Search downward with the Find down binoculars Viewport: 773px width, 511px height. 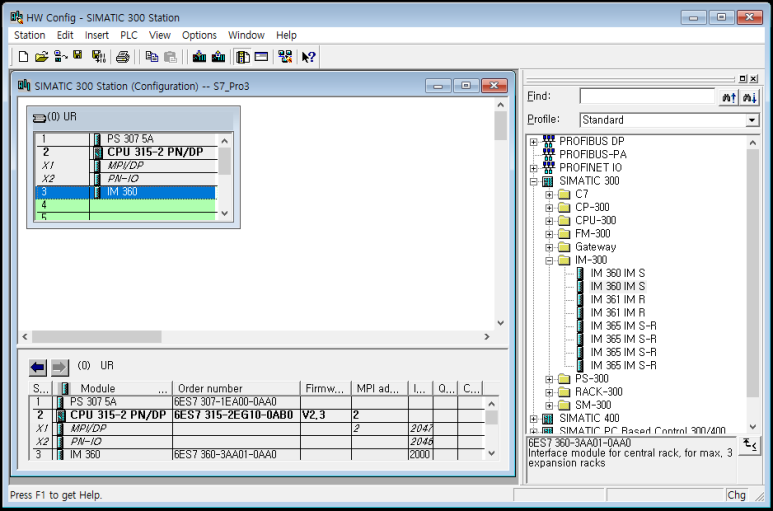(749, 97)
